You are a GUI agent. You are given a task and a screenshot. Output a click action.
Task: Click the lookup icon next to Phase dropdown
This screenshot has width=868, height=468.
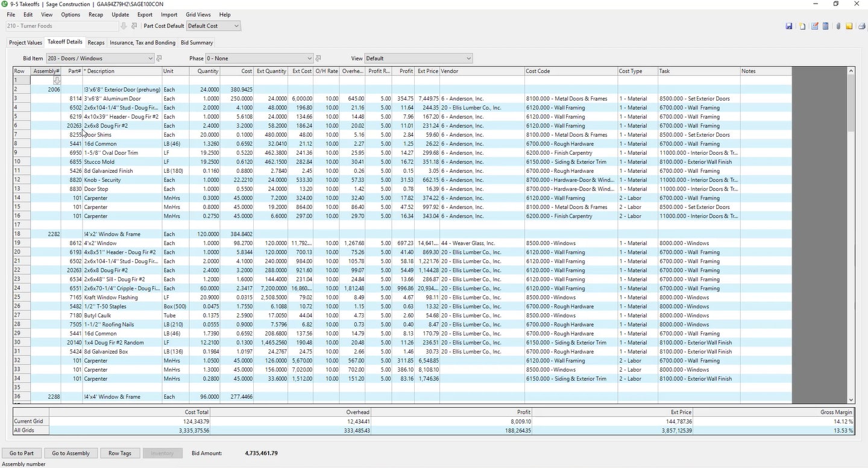tap(318, 58)
